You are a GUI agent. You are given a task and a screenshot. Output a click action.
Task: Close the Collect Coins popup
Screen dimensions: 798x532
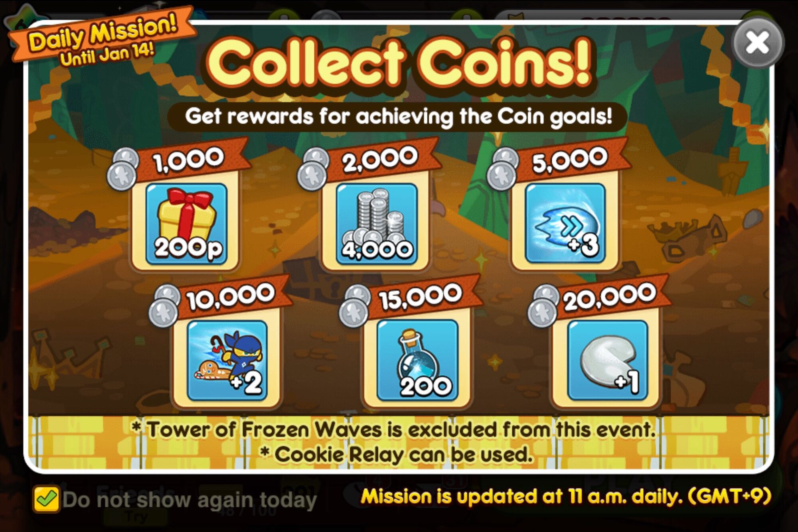[757, 42]
